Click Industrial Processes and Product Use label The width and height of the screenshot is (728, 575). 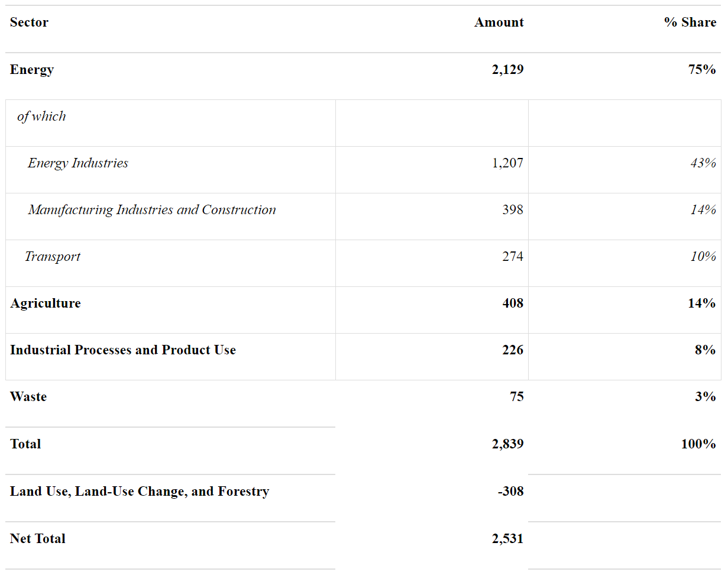click(x=123, y=350)
